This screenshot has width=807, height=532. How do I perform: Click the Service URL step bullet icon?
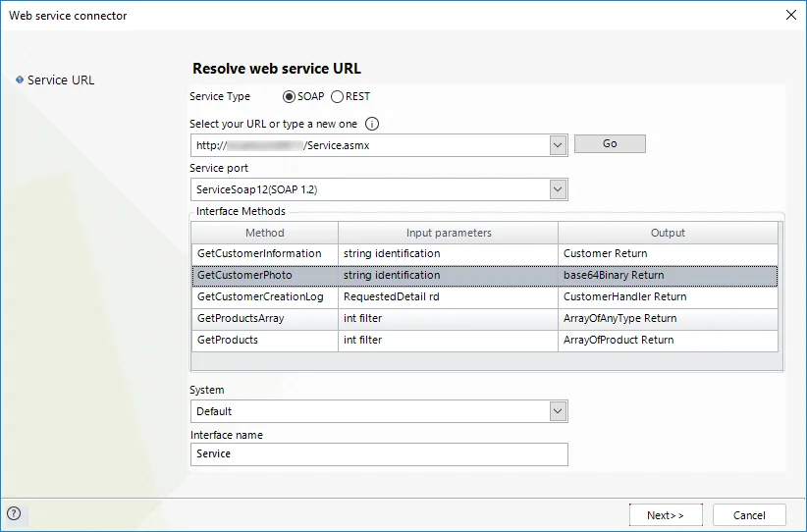pyautogui.click(x=20, y=80)
